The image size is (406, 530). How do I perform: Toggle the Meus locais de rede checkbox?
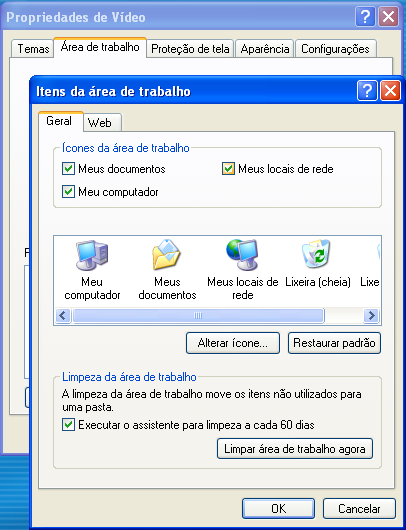(x=228, y=168)
